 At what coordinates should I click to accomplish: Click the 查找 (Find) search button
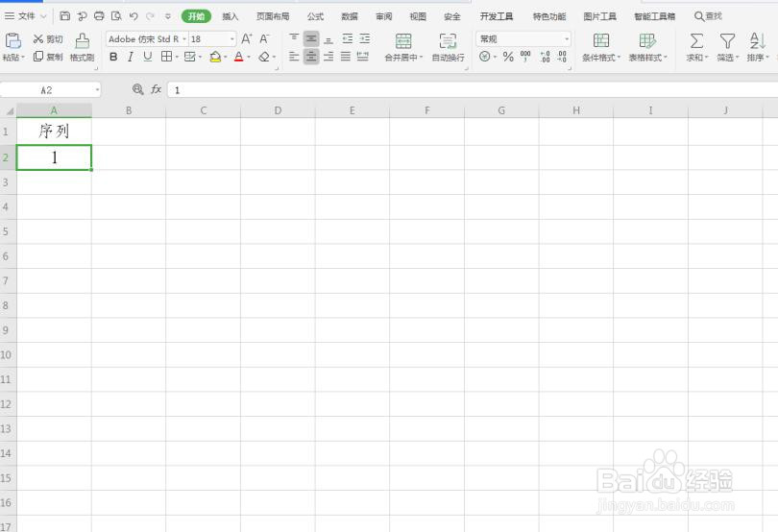pos(708,16)
